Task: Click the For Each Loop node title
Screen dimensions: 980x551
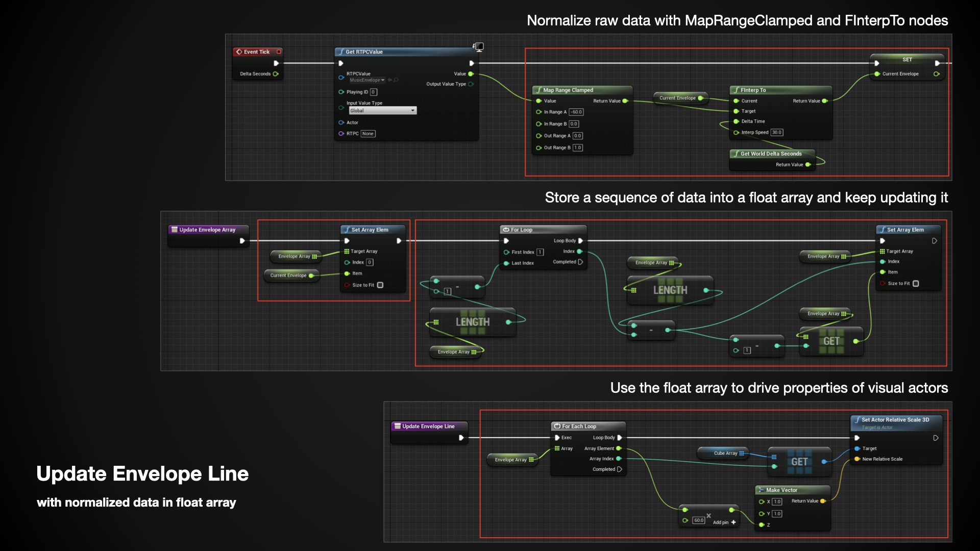Action: pos(579,426)
